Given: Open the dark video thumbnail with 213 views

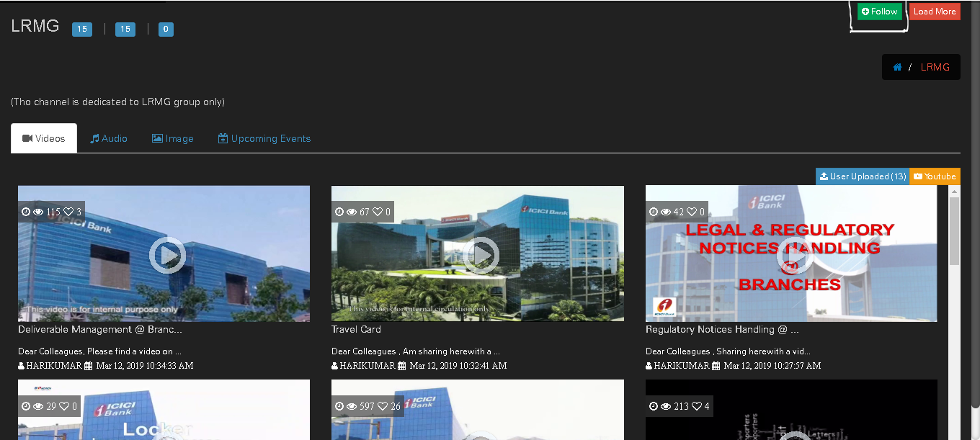Looking at the screenshot, I should tap(791, 410).
